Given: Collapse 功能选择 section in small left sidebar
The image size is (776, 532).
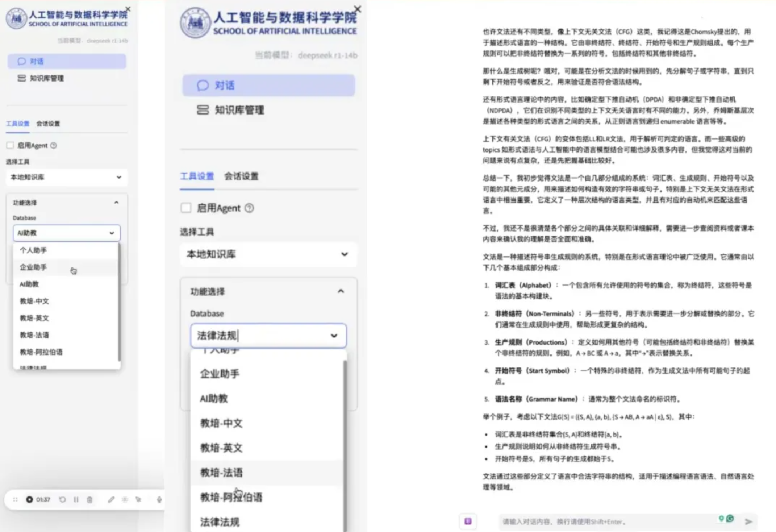Looking at the screenshot, I should 116,203.
